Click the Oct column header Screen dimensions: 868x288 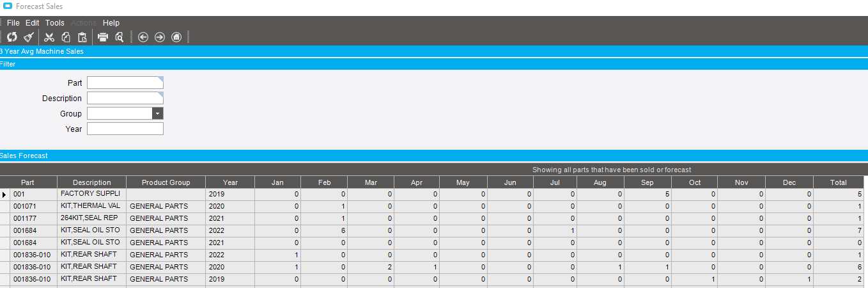tap(695, 182)
